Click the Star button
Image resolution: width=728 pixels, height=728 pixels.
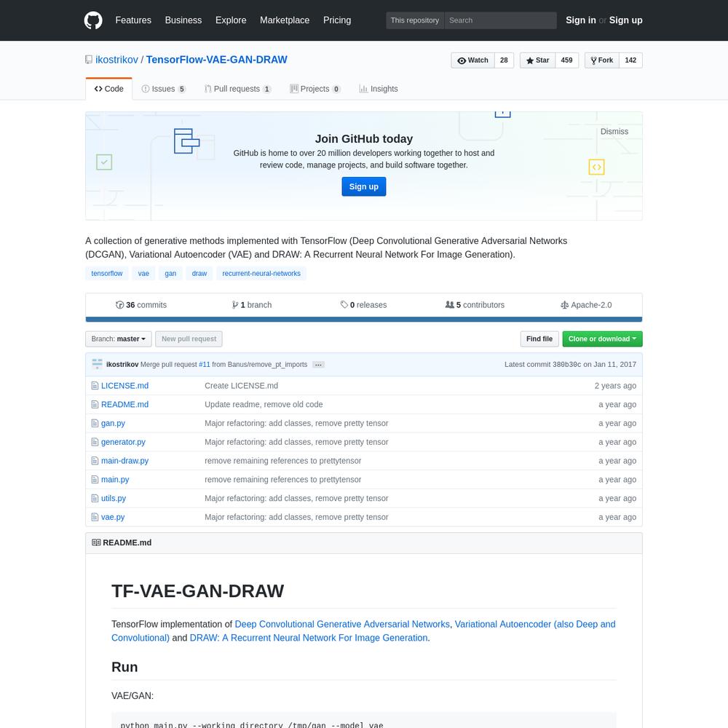coord(538,60)
